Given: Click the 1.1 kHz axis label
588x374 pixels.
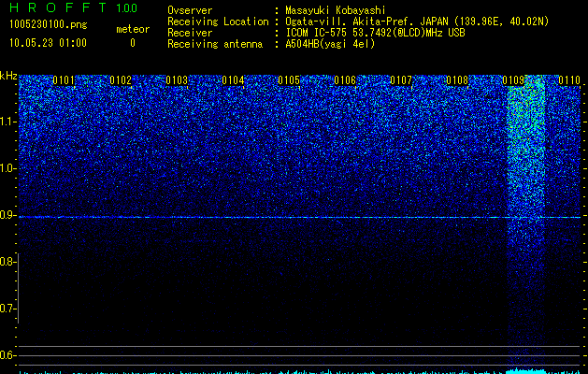Looking at the screenshot, I should point(7,122).
